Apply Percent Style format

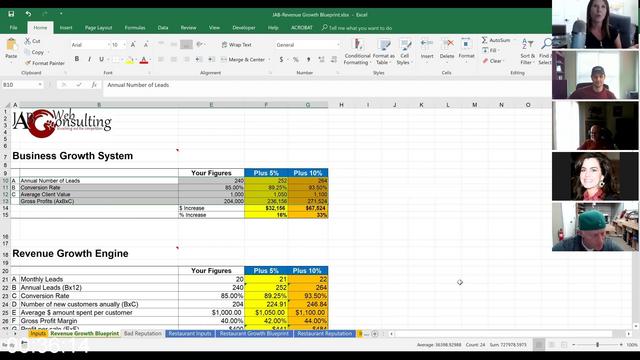[x=296, y=60]
